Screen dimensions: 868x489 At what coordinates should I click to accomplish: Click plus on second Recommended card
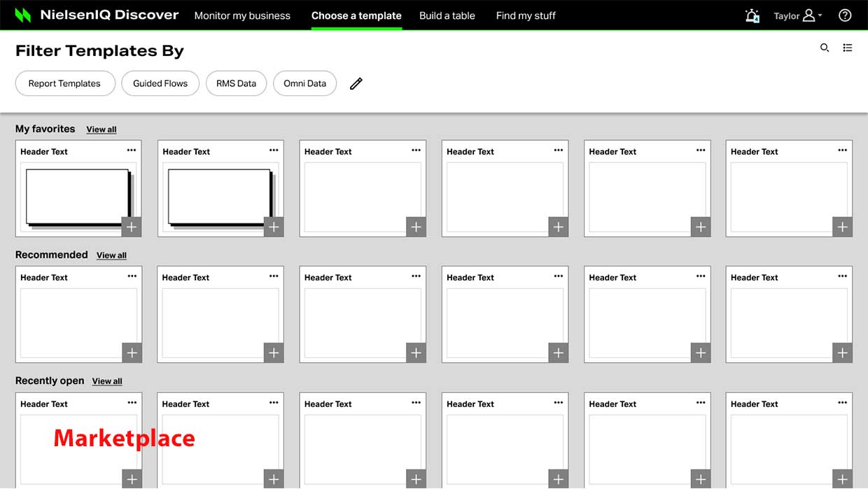pyautogui.click(x=274, y=353)
